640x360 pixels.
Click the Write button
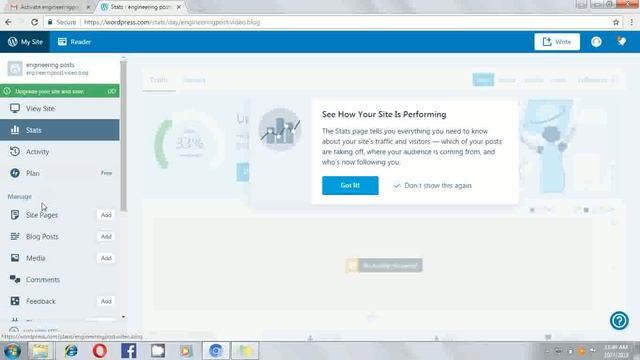tap(557, 42)
